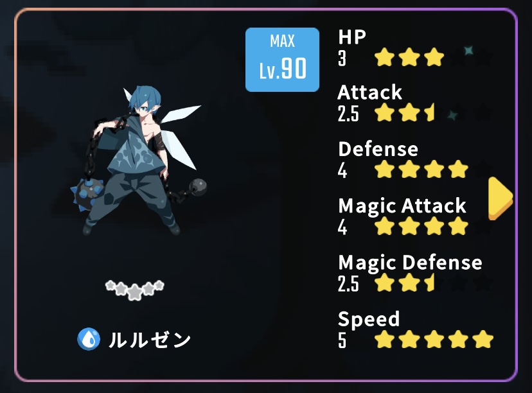Screen dimensions: 532x393
Task: Click the Speed stat label
Action: pyautogui.click(x=369, y=320)
